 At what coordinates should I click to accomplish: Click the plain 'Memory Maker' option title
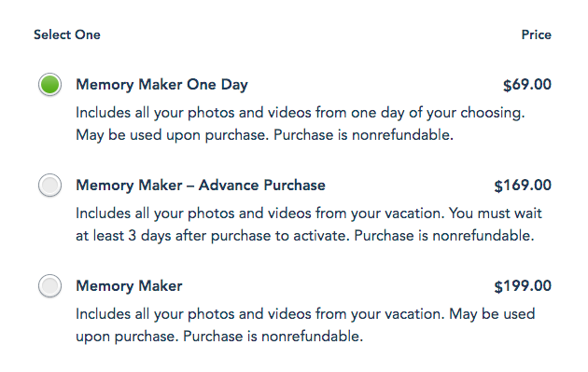pos(129,286)
